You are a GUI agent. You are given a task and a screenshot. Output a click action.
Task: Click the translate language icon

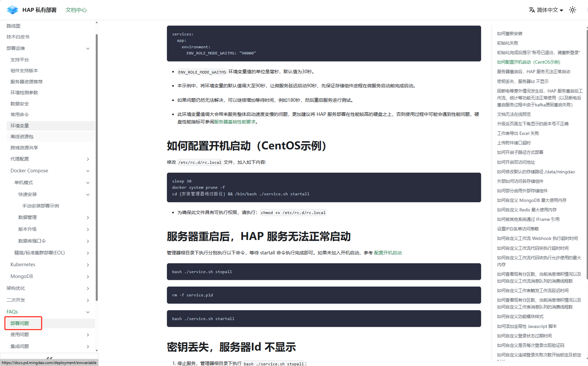pyautogui.click(x=532, y=10)
